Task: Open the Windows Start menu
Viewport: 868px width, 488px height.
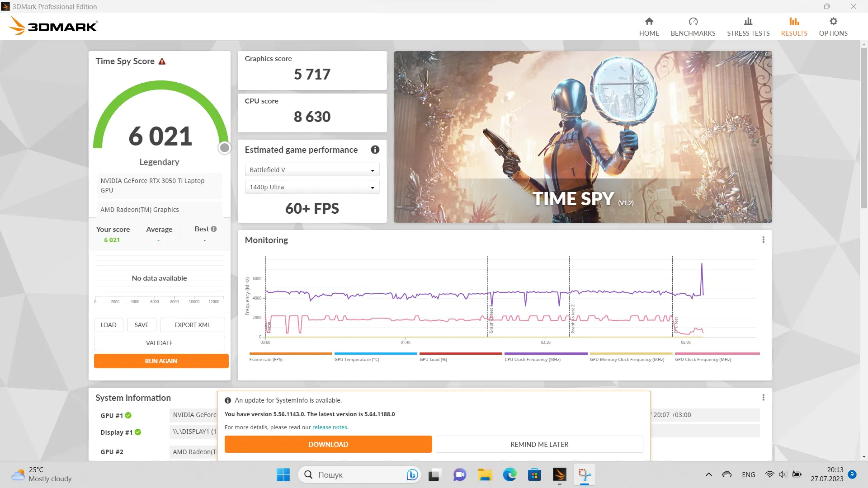Action: (283, 475)
